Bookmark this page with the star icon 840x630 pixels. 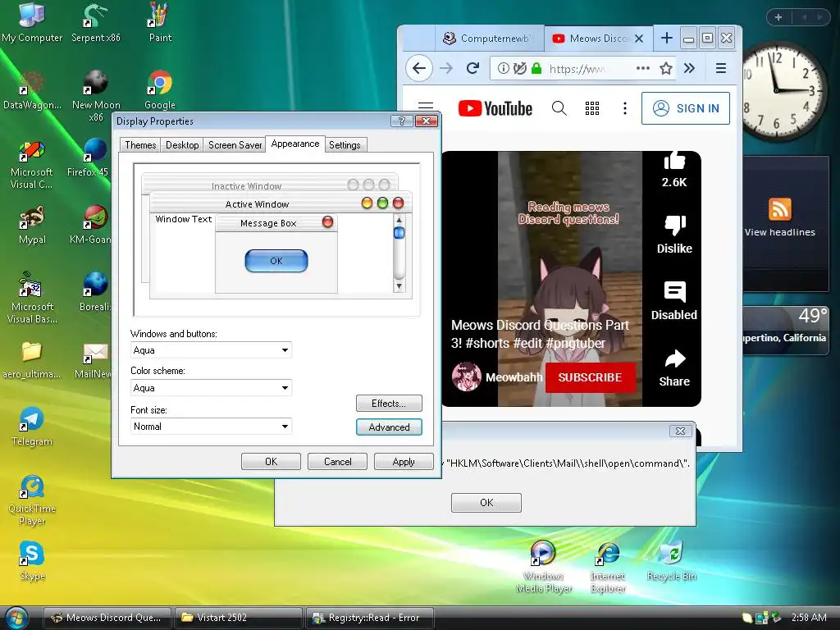click(666, 68)
